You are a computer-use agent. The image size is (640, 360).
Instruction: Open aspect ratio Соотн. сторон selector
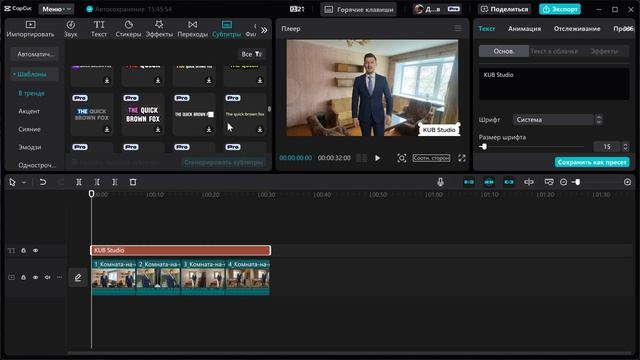click(x=431, y=158)
